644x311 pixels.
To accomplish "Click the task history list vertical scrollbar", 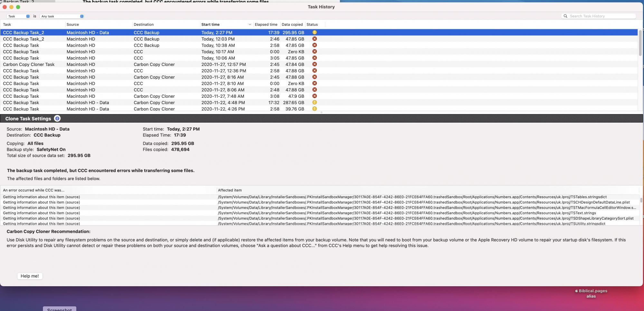I will (640, 43).
